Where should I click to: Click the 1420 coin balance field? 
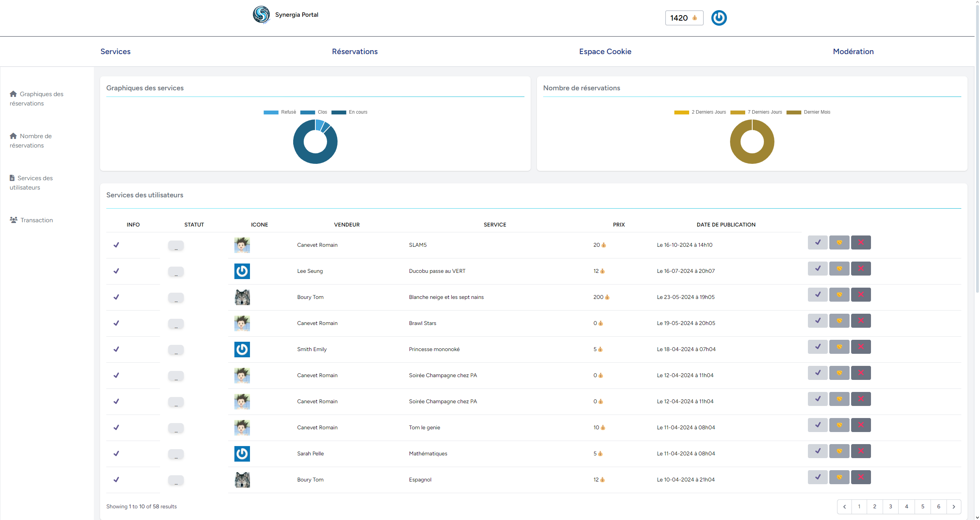(x=684, y=18)
